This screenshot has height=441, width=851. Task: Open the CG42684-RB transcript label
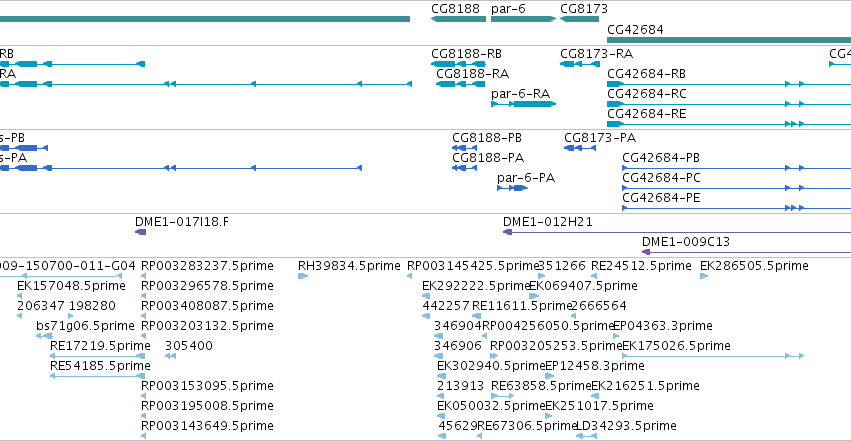point(646,74)
